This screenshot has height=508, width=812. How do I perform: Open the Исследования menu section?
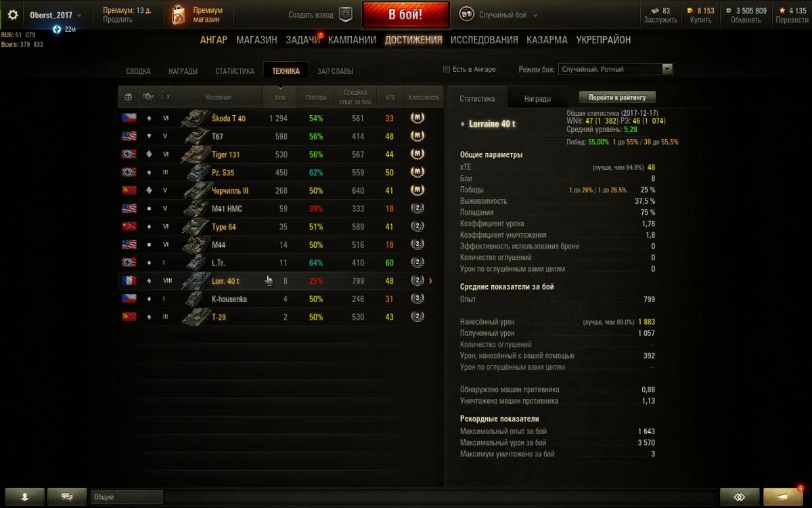coord(484,40)
